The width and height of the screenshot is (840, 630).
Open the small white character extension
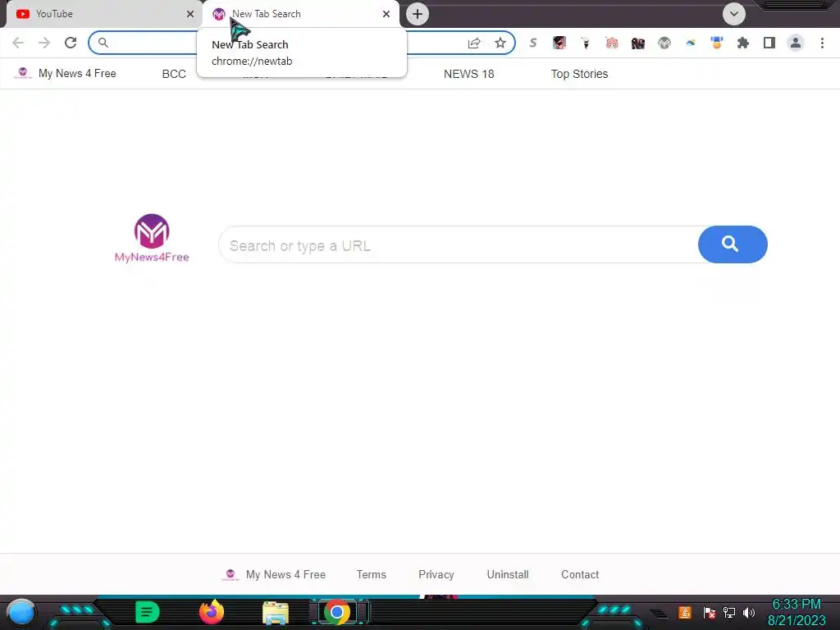(586, 43)
